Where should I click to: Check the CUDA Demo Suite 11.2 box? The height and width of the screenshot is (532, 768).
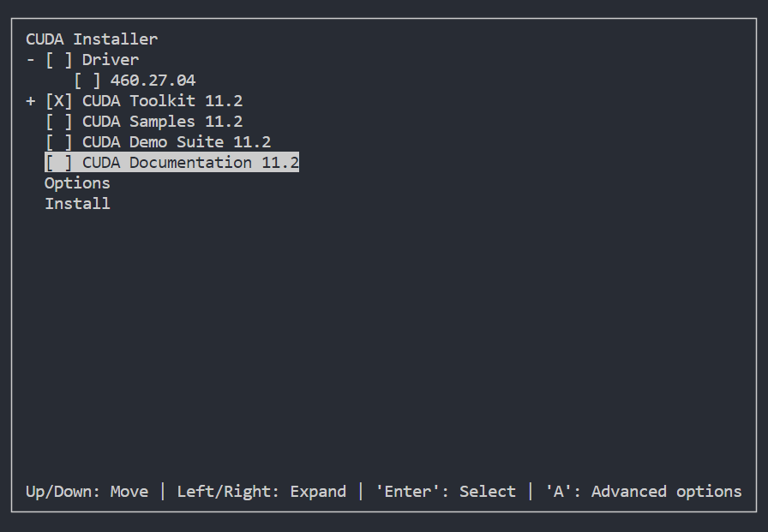tap(59, 142)
